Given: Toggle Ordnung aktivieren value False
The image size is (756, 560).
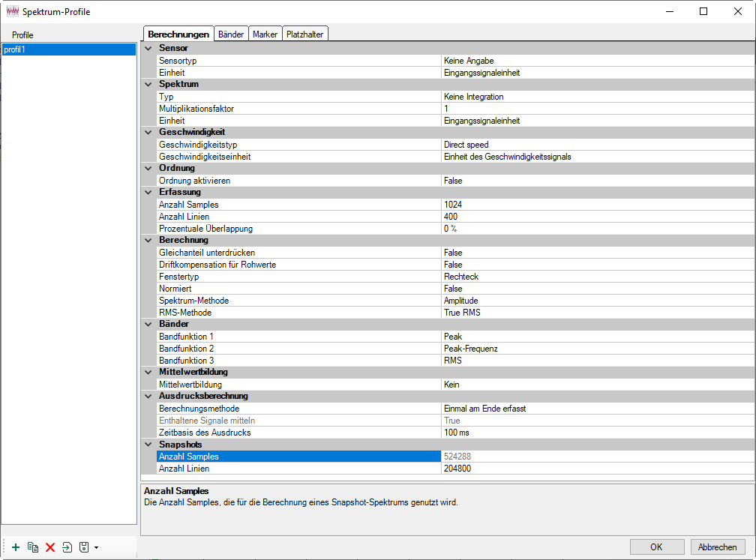Looking at the screenshot, I should pyautogui.click(x=598, y=181).
